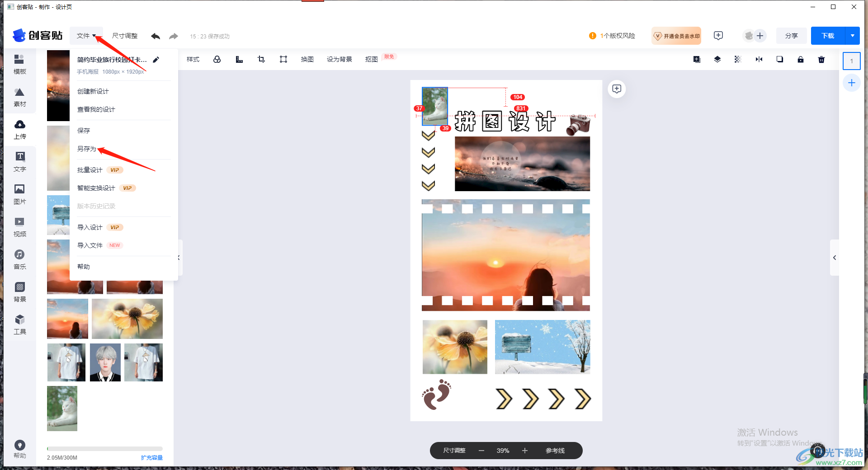Click the add-to-position icon in top right toolbar
This screenshot has width=868, height=470.
697,59
